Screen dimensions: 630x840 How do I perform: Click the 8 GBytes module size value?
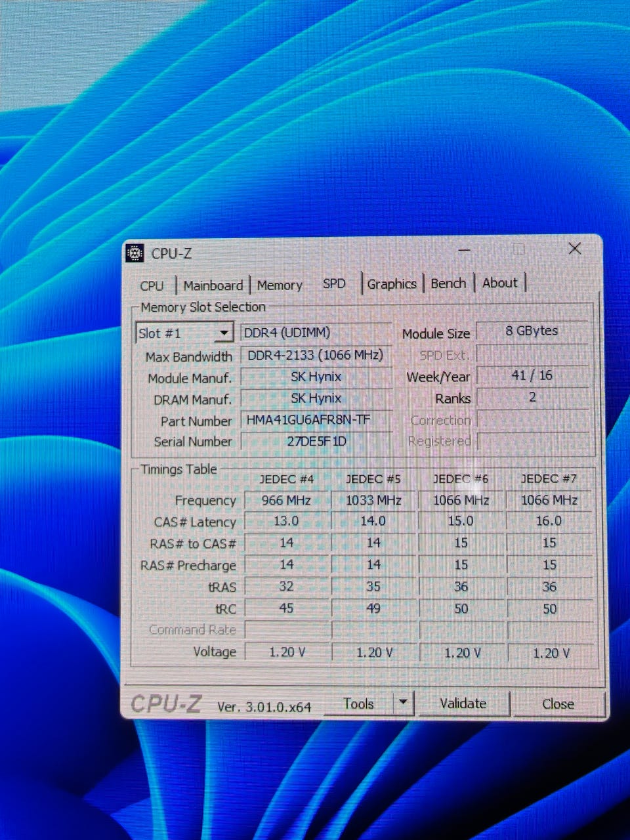pyautogui.click(x=532, y=331)
